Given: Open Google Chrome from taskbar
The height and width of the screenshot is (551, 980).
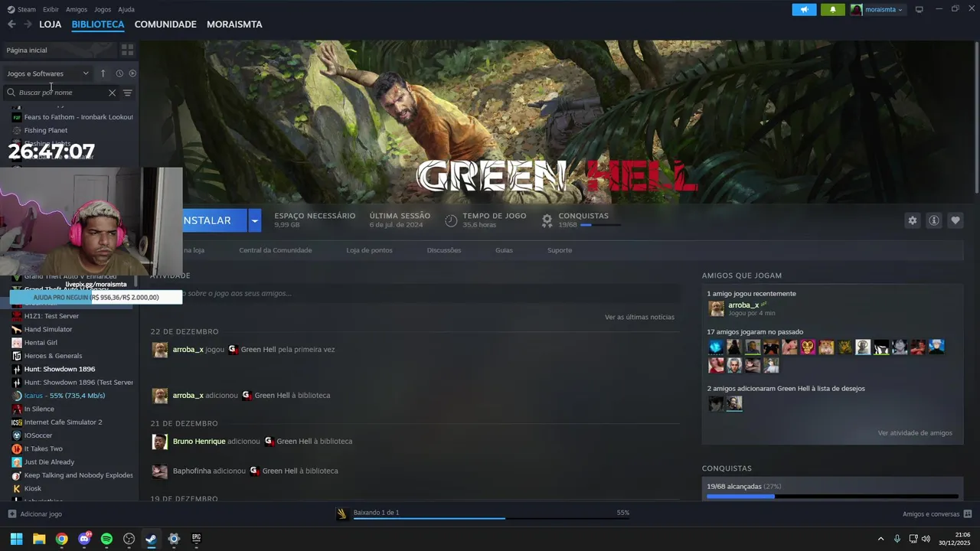Looking at the screenshot, I should (x=61, y=539).
